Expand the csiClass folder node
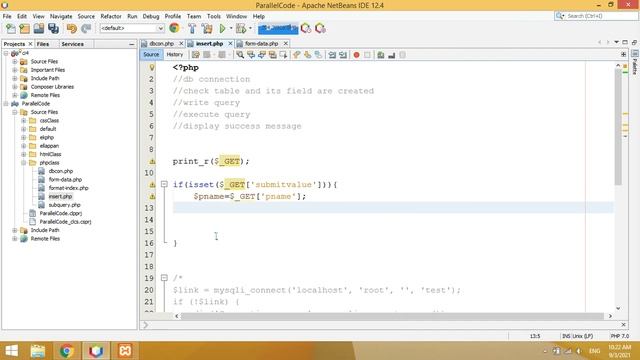The height and width of the screenshot is (360, 640). (24, 120)
